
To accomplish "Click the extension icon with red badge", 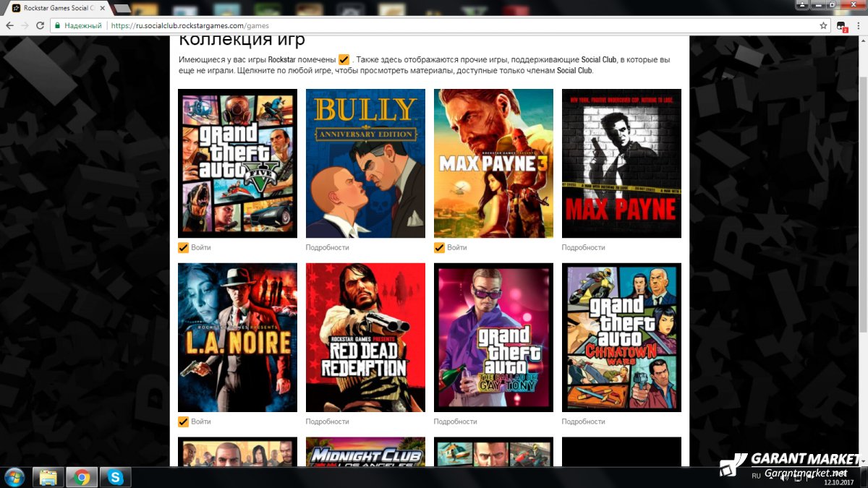I will point(842,26).
